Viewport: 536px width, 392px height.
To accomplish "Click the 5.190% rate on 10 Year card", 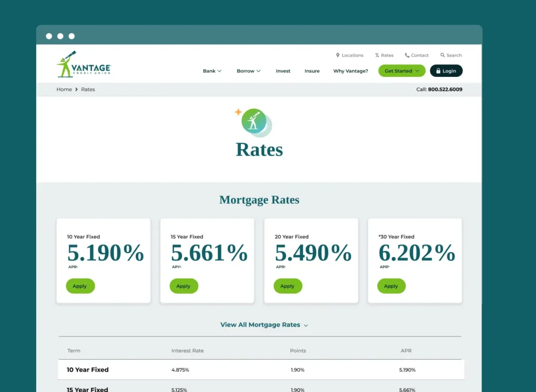I will coord(105,253).
